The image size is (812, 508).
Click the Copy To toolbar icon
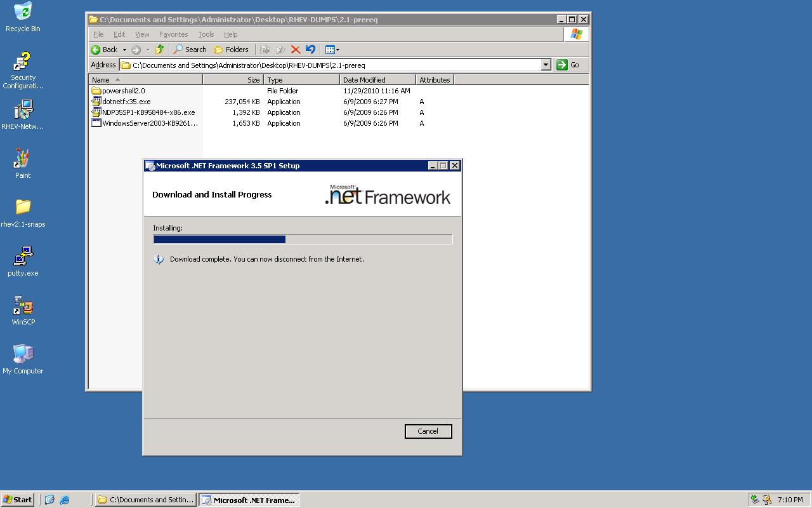pos(280,50)
